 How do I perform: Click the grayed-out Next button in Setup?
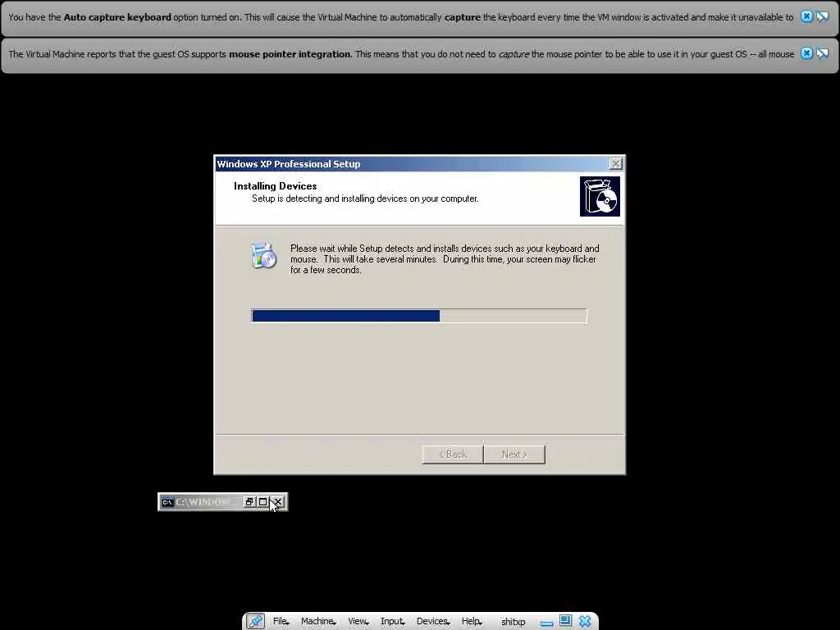[514, 454]
